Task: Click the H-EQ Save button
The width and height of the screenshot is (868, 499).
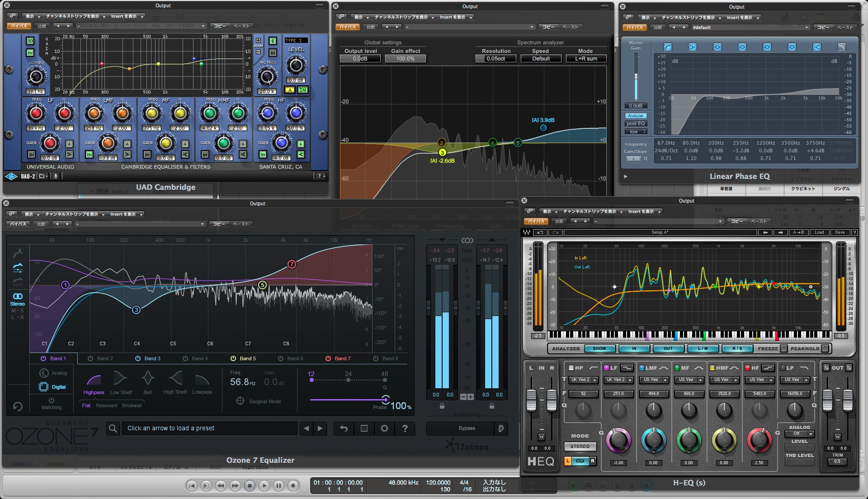Action: point(840,232)
